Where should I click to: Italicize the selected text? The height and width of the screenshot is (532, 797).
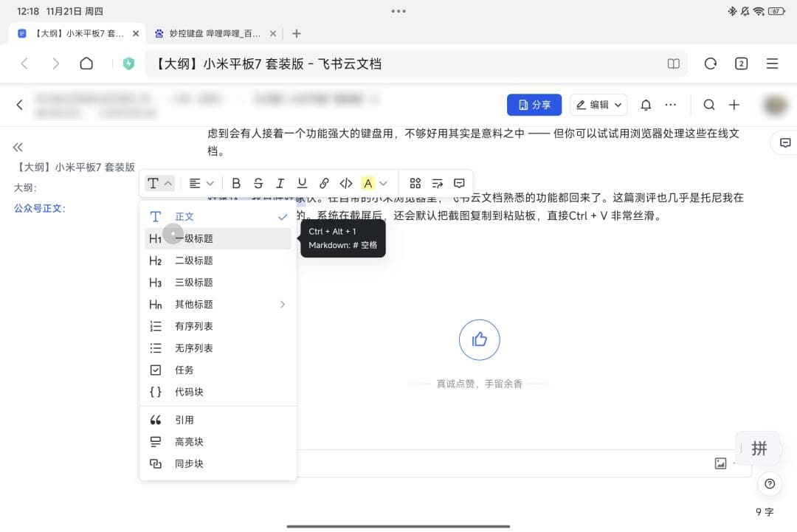pyautogui.click(x=280, y=183)
